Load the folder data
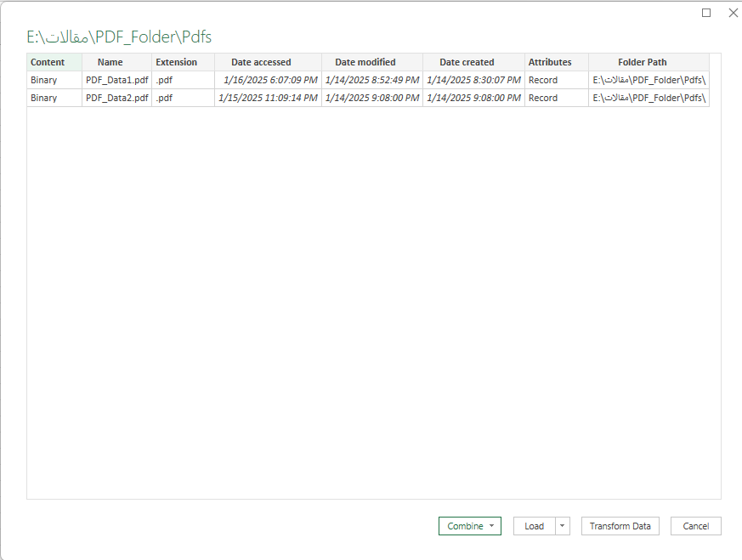The height and width of the screenshot is (560, 742). click(535, 526)
